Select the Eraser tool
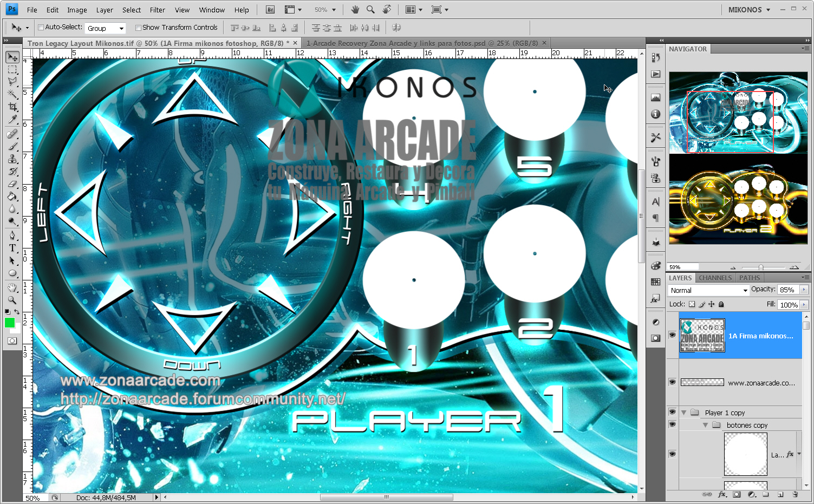The image size is (814, 504). (12, 184)
